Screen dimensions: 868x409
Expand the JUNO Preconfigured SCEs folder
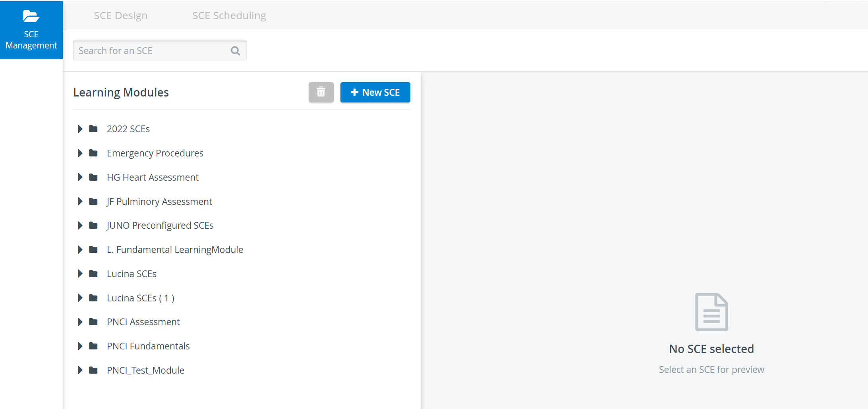tap(80, 225)
